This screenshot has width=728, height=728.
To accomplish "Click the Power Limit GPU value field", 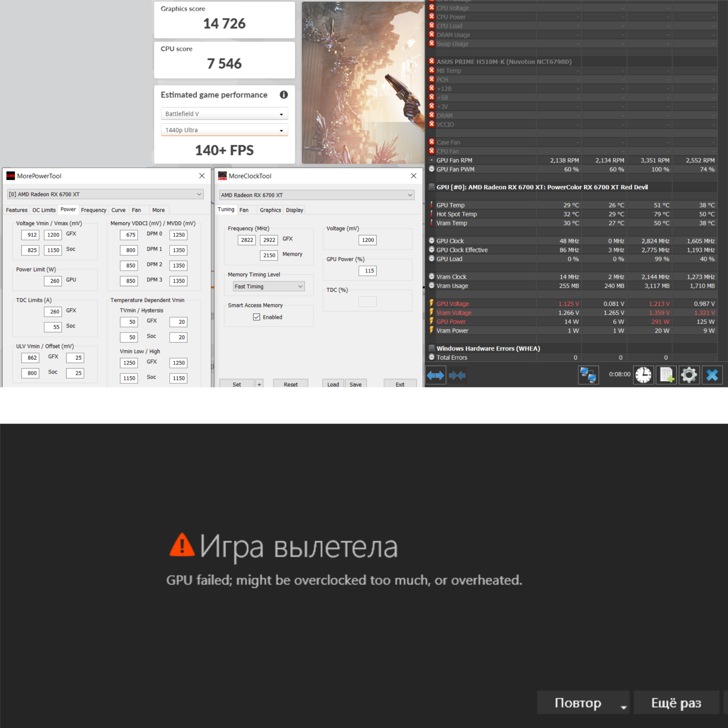I will click(x=53, y=281).
